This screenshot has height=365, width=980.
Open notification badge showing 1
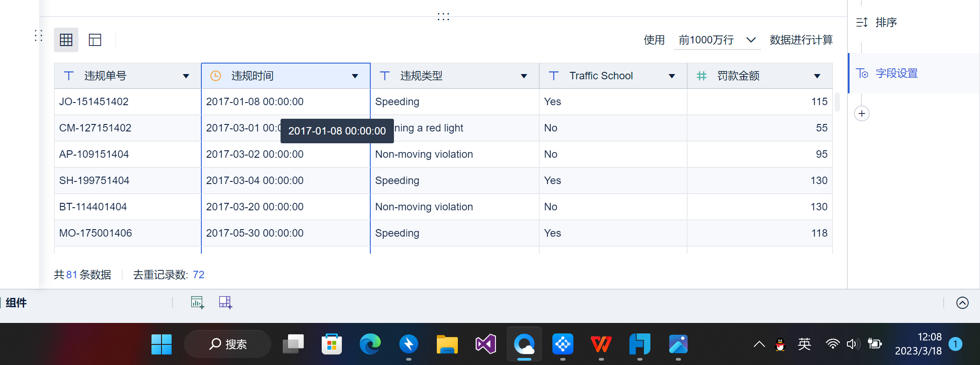955,344
